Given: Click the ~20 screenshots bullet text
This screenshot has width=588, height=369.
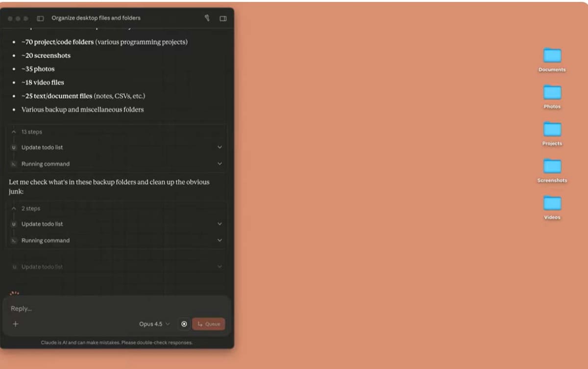Looking at the screenshot, I should pos(46,56).
